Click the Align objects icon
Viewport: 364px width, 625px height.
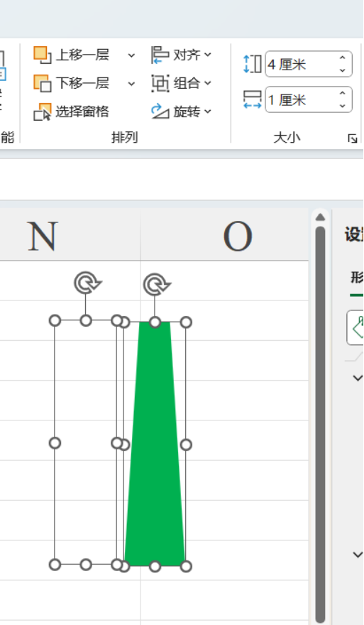(x=160, y=55)
